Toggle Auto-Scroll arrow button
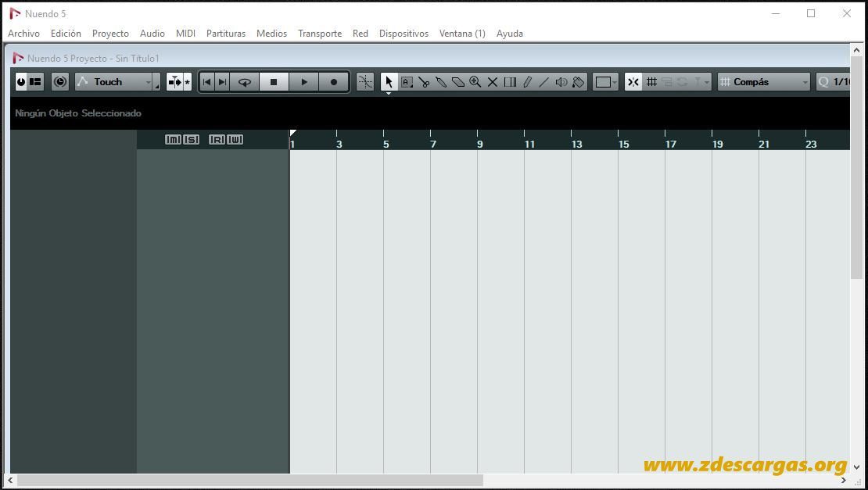Screen dimensions: 868x490 175,82
